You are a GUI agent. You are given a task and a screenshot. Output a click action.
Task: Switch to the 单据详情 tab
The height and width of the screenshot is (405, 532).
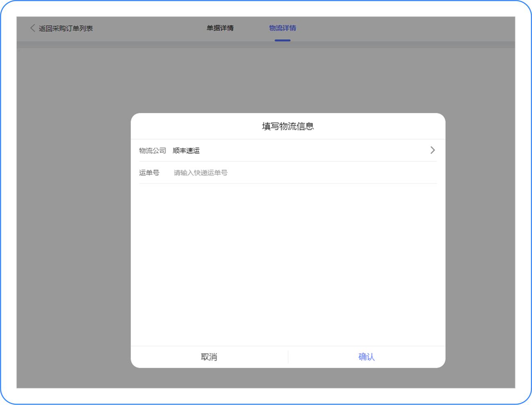(220, 28)
